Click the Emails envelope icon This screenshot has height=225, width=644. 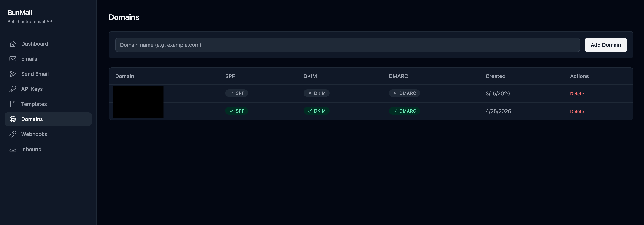(x=13, y=59)
